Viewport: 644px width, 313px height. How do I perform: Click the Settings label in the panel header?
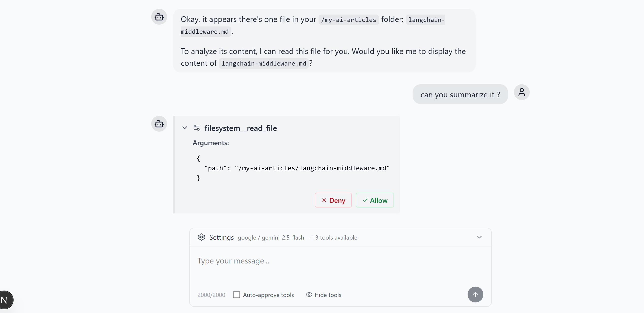pyautogui.click(x=221, y=237)
